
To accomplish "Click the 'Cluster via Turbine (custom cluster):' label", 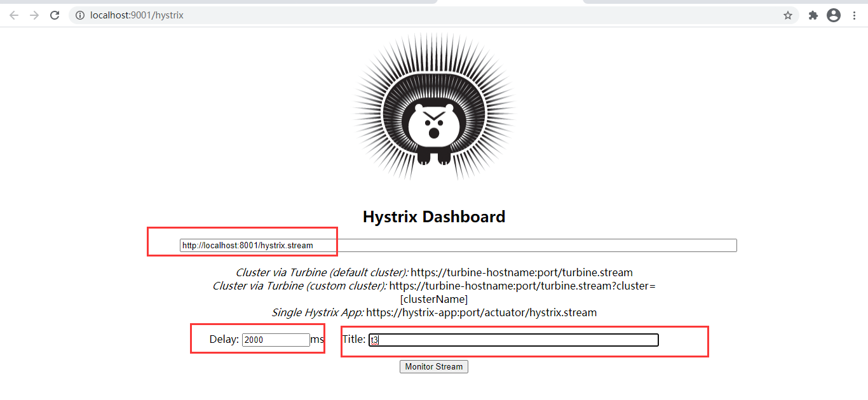I will coord(299,286).
